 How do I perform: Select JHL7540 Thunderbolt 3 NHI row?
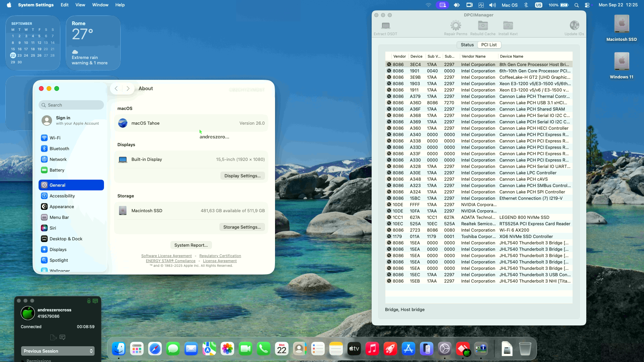pos(479,281)
